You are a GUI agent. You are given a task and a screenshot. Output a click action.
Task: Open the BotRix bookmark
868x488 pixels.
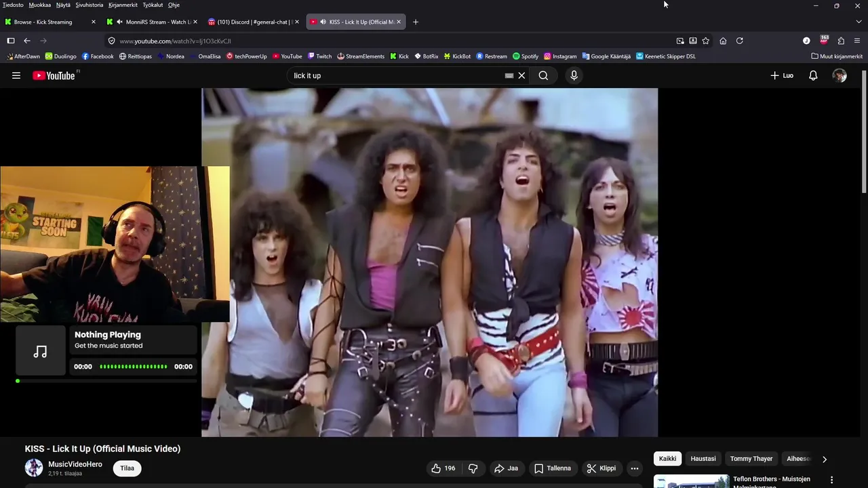coord(426,56)
